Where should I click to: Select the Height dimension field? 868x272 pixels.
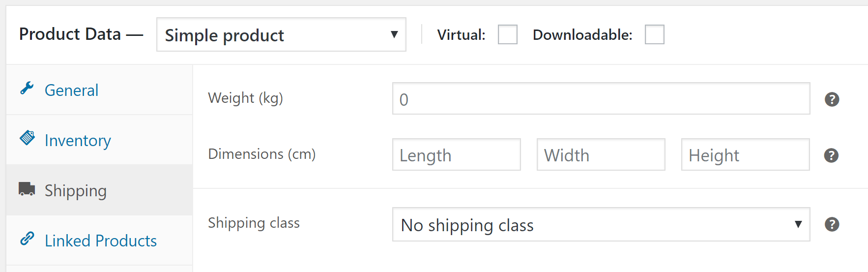746,154
